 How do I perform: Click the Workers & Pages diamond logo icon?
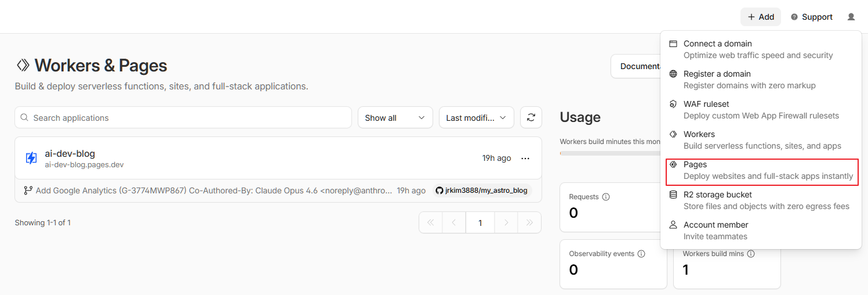[x=23, y=65]
